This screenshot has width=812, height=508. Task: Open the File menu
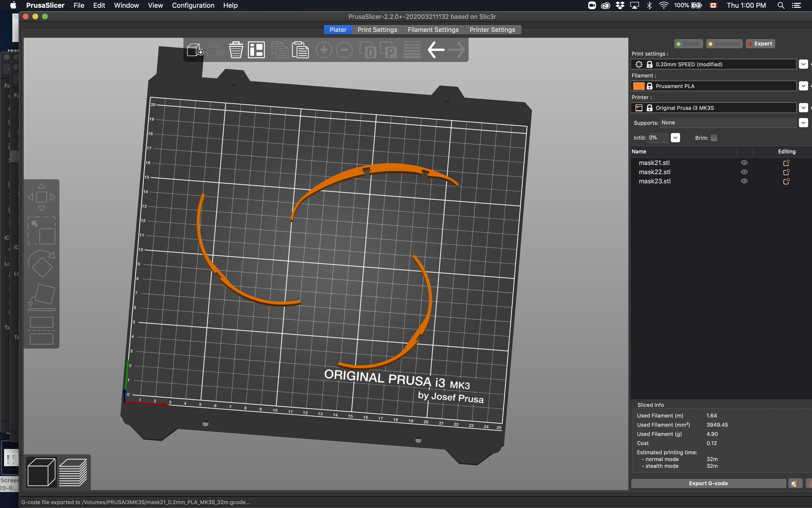[79, 5]
